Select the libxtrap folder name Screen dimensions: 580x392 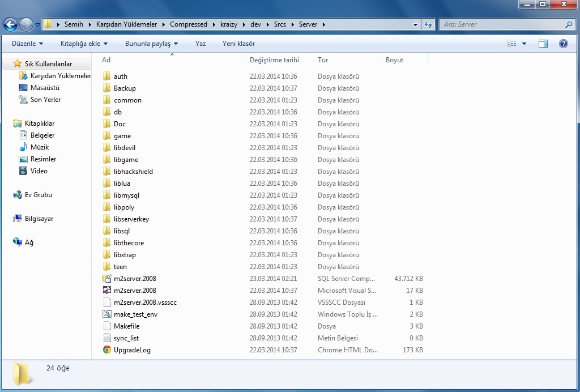(x=125, y=255)
